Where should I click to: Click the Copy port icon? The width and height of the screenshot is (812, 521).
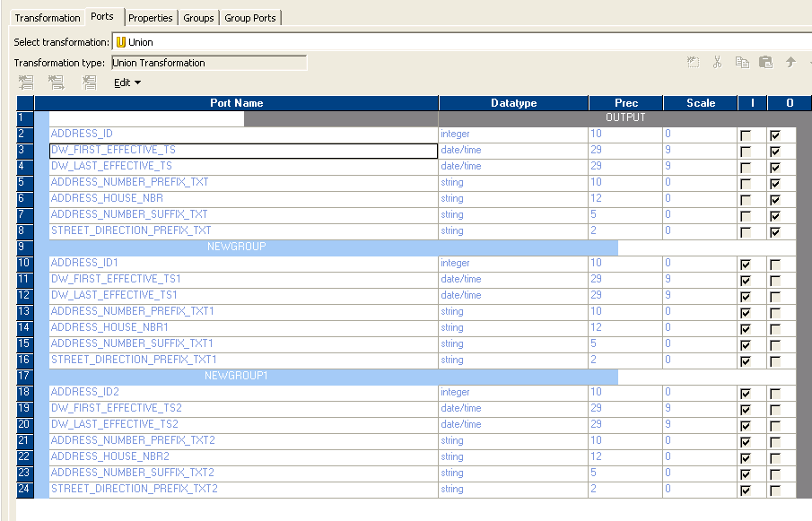click(742, 62)
